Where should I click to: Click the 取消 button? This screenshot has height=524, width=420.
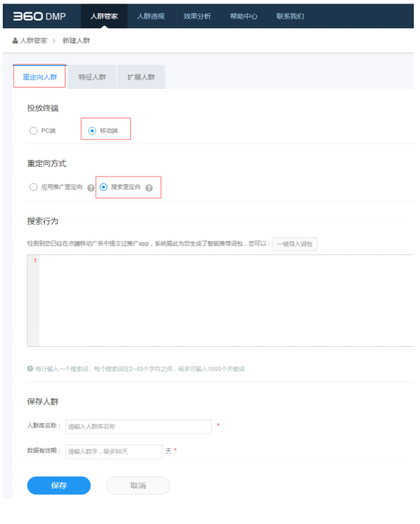pos(138,485)
